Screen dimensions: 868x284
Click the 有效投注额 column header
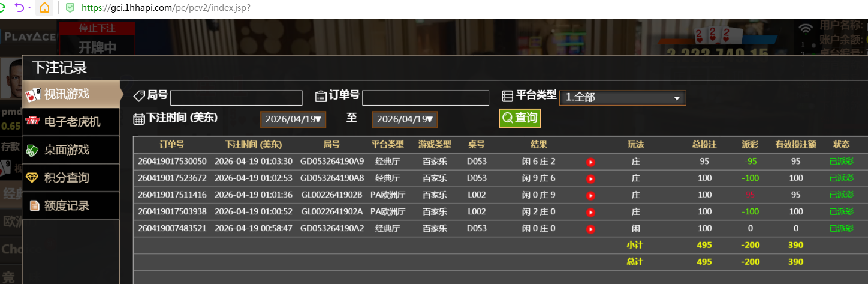pos(795,145)
